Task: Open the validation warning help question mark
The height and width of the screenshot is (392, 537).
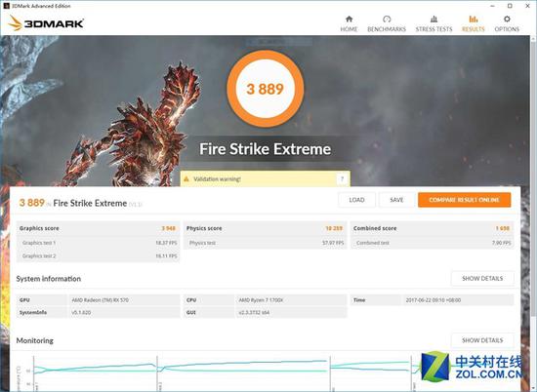Action: (342, 178)
